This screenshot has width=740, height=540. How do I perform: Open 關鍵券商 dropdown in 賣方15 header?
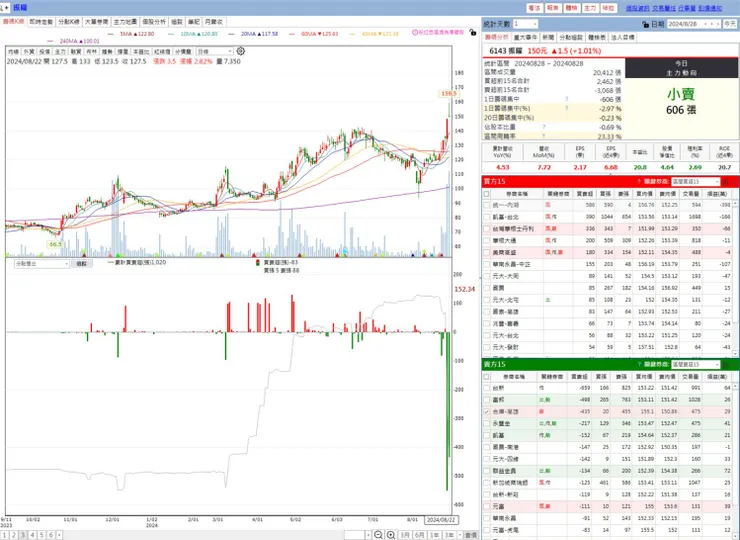point(696,364)
